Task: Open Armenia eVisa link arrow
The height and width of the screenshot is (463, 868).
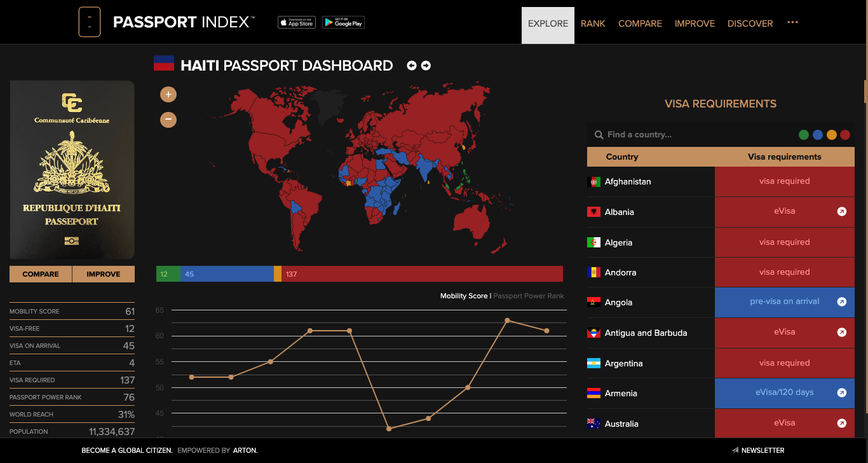Action: click(842, 393)
